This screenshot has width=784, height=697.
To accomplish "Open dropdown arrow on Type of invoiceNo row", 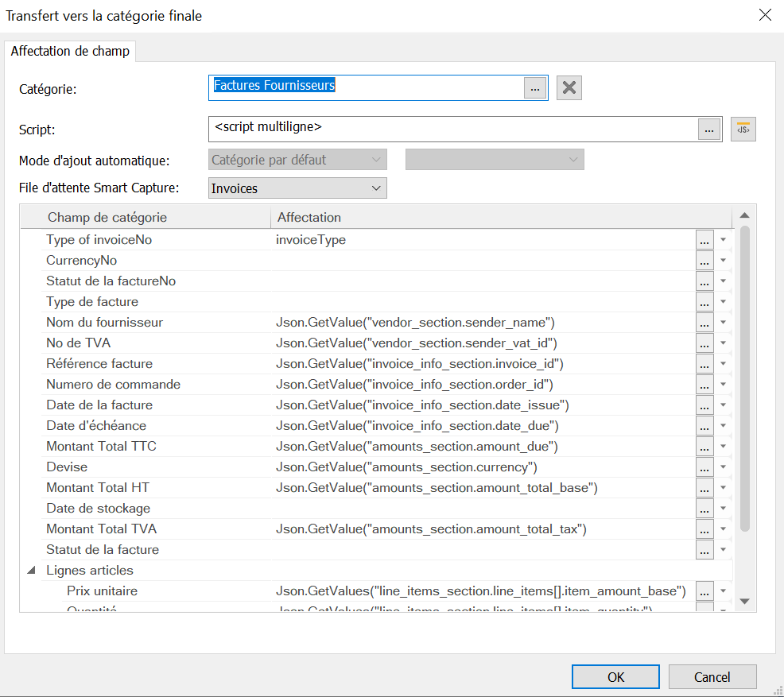I will (x=724, y=240).
